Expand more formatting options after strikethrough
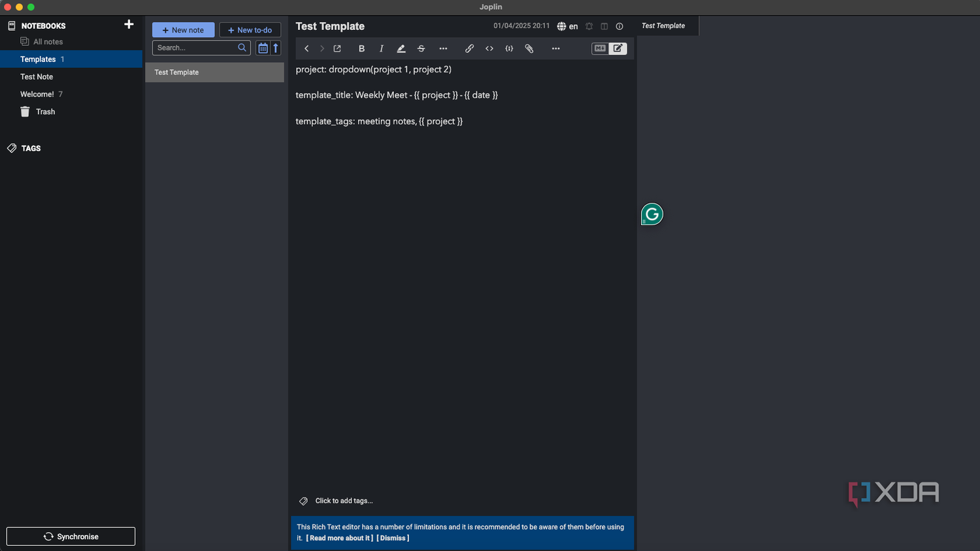The image size is (980, 551). pyautogui.click(x=443, y=49)
